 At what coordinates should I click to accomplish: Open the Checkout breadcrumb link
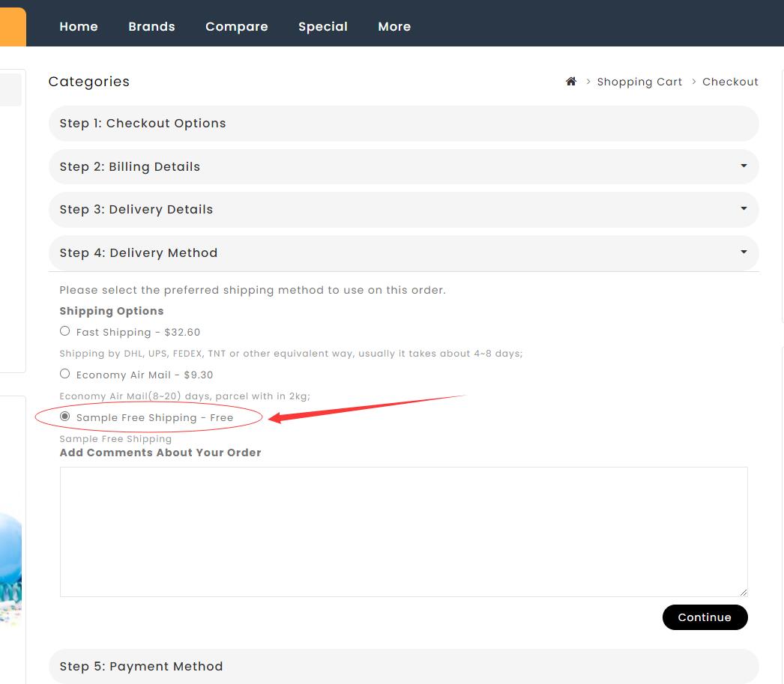[730, 82]
